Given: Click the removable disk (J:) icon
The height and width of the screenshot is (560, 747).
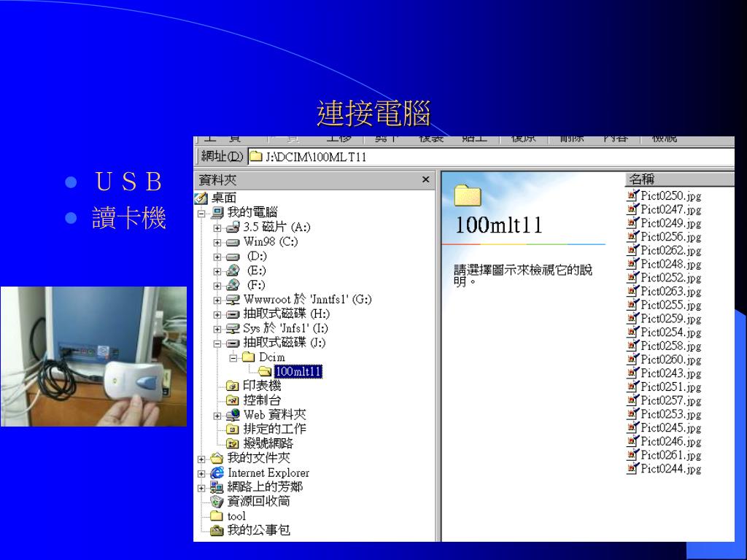Looking at the screenshot, I should tap(233, 343).
